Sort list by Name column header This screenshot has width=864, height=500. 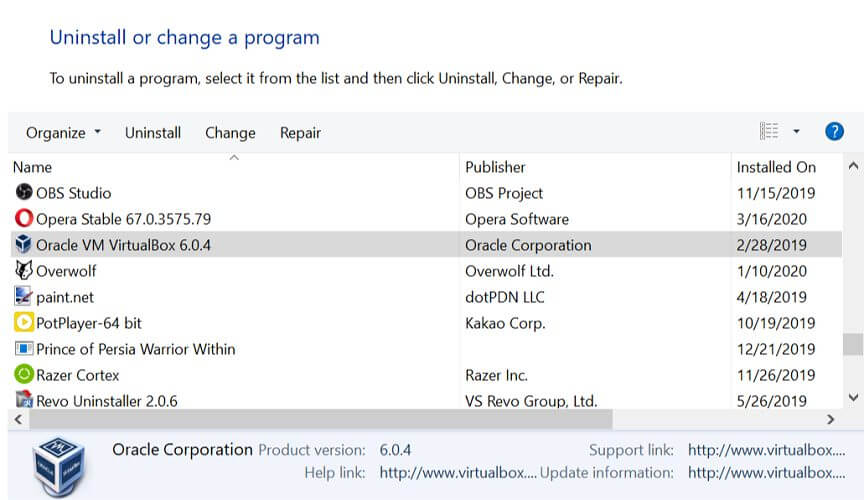[x=33, y=167]
